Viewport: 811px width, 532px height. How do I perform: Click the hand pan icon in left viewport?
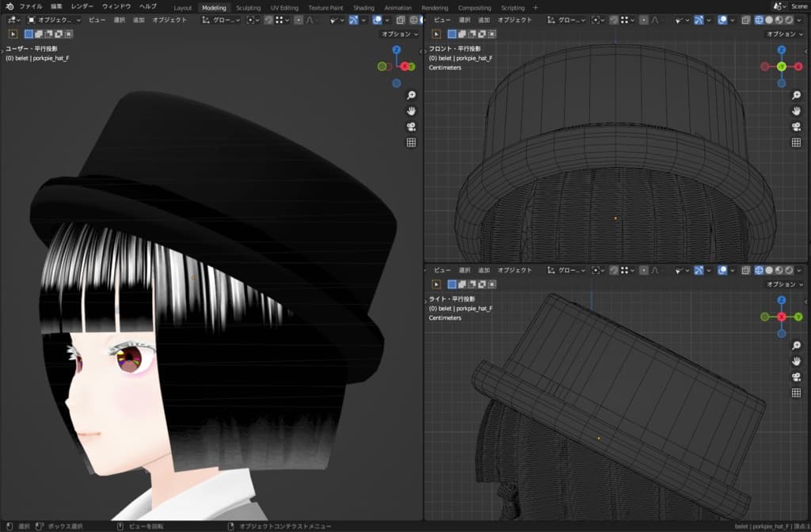[411, 111]
